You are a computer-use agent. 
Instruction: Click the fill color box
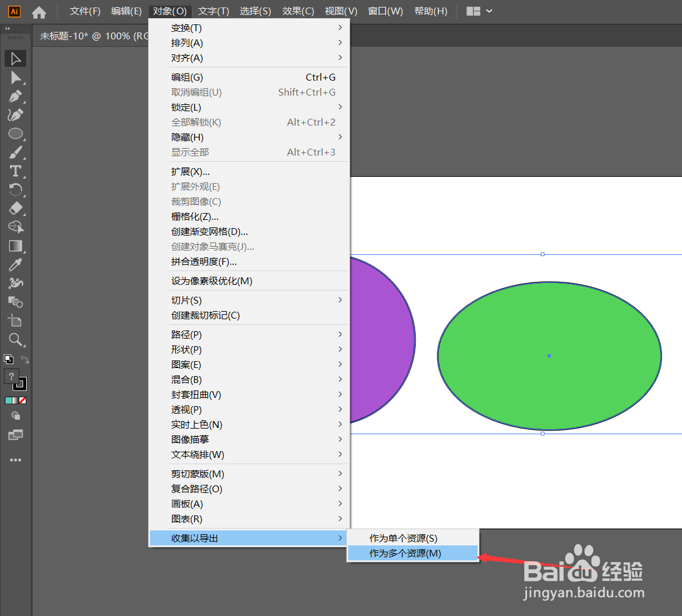[x=11, y=377]
